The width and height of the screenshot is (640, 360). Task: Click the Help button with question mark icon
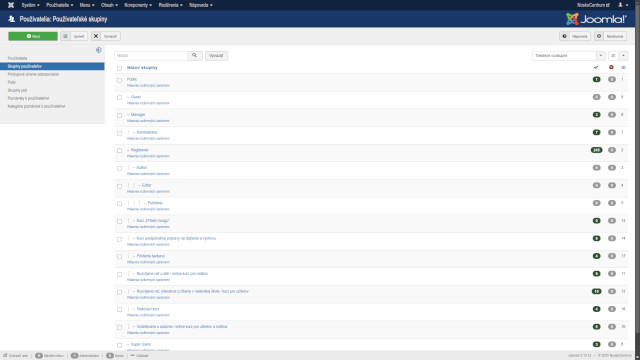point(575,36)
